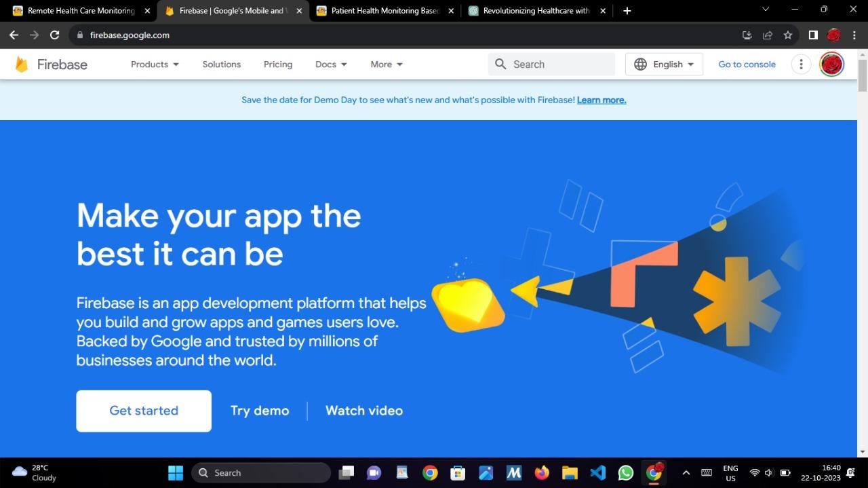Open the Firebase header overflow menu
The width and height of the screenshot is (868, 488).
coord(801,64)
